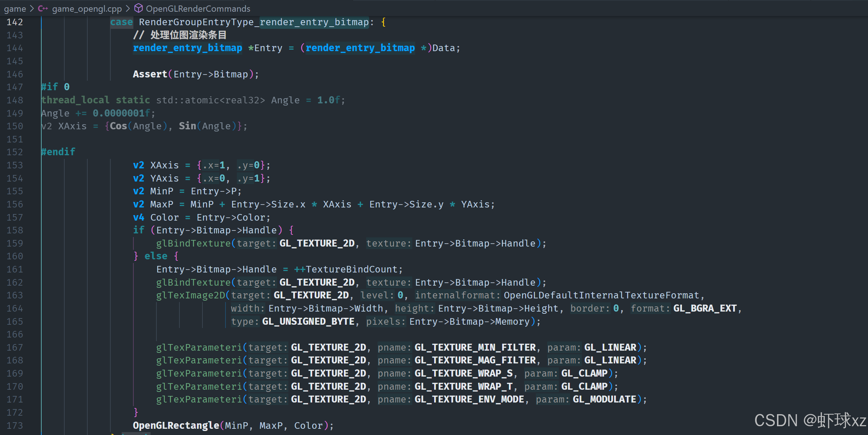Image resolution: width=868 pixels, height=435 pixels.
Task: Click line number 173 in the gutter
Action: click(x=15, y=426)
